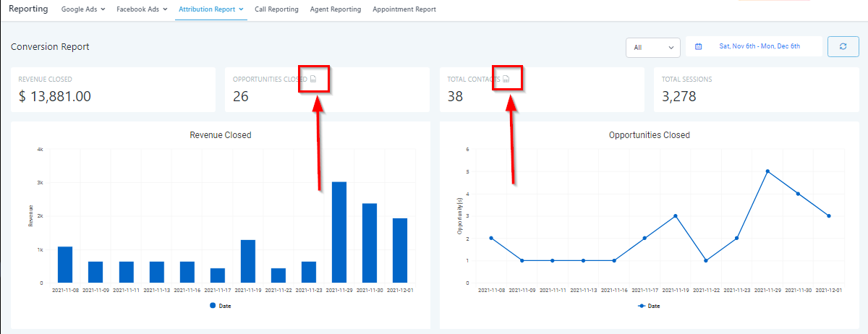The height and width of the screenshot is (334, 868).
Task: Click the refresh report button
Action: coord(843,46)
